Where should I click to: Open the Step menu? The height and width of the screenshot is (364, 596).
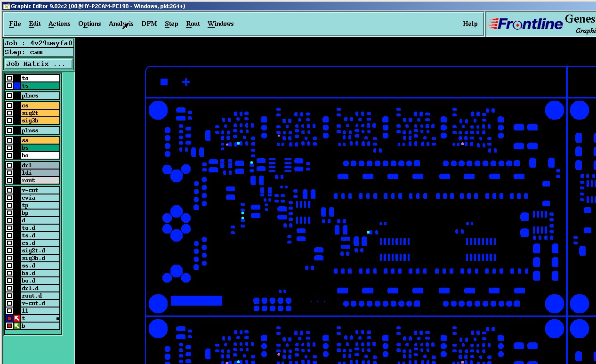(171, 24)
